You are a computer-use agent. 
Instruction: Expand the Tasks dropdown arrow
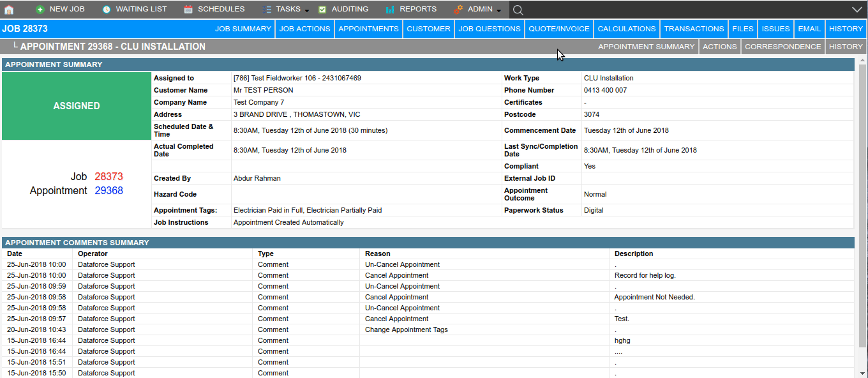point(307,11)
